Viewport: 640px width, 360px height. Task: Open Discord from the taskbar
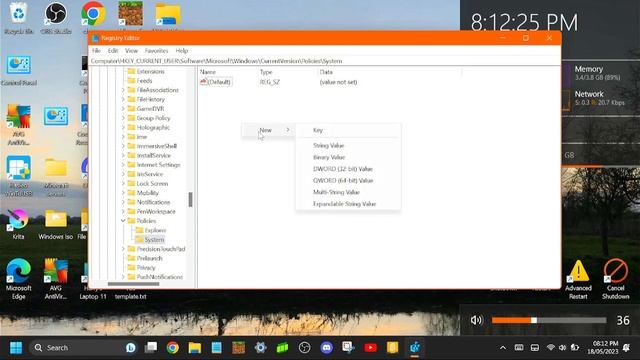tap(326, 348)
